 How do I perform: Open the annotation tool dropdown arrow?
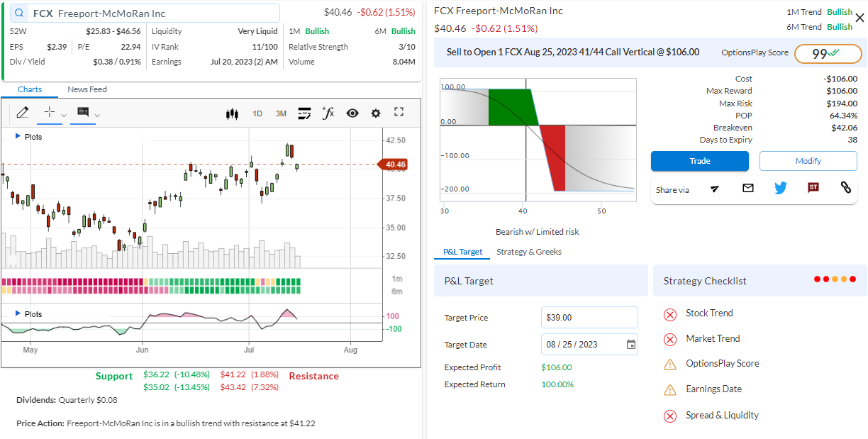click(x=97, y=115)
